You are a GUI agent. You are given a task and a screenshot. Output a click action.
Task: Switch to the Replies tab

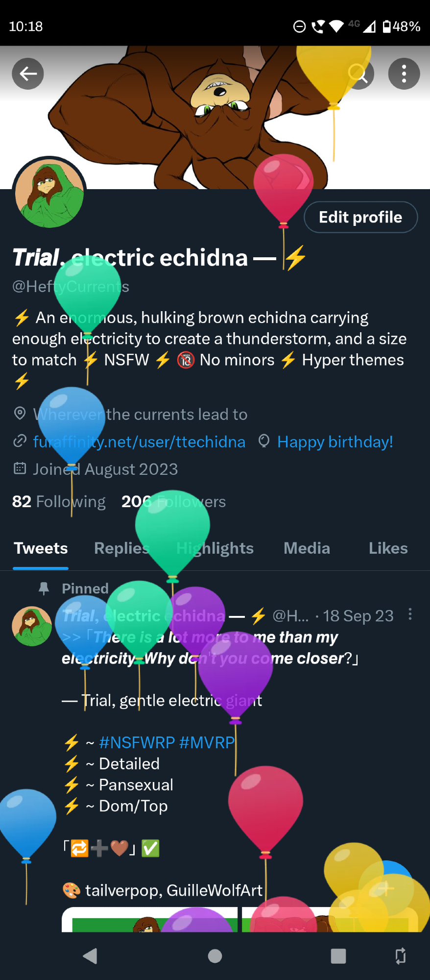[121, 548]
